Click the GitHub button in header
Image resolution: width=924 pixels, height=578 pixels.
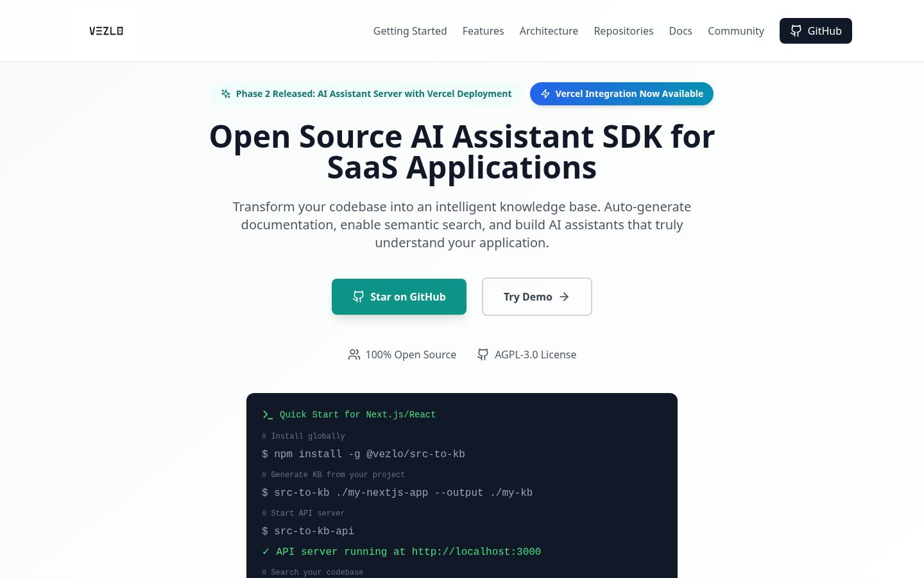816,31
